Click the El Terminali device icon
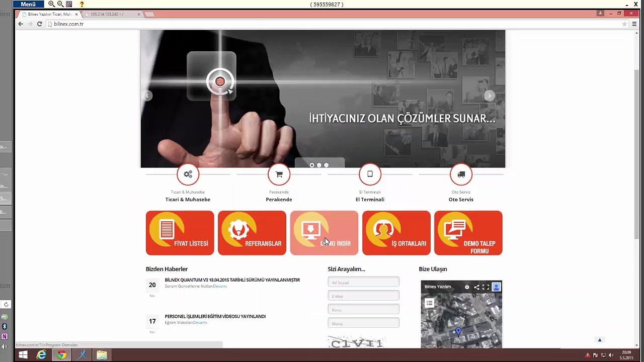This screenshot has width=644, height=362. click(x=370, y=174)
